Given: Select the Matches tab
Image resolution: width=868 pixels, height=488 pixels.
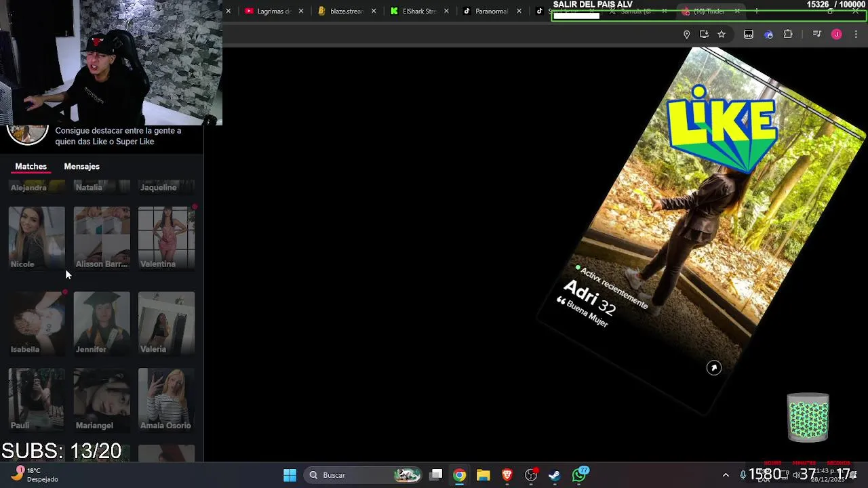Looking at the screenshot, I should tap(31, 166).
